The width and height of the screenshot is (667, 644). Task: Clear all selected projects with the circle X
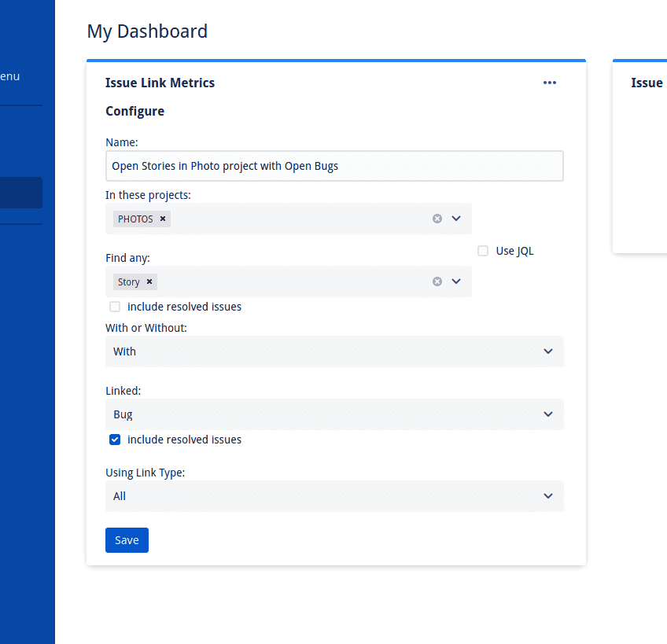(437, 219)
